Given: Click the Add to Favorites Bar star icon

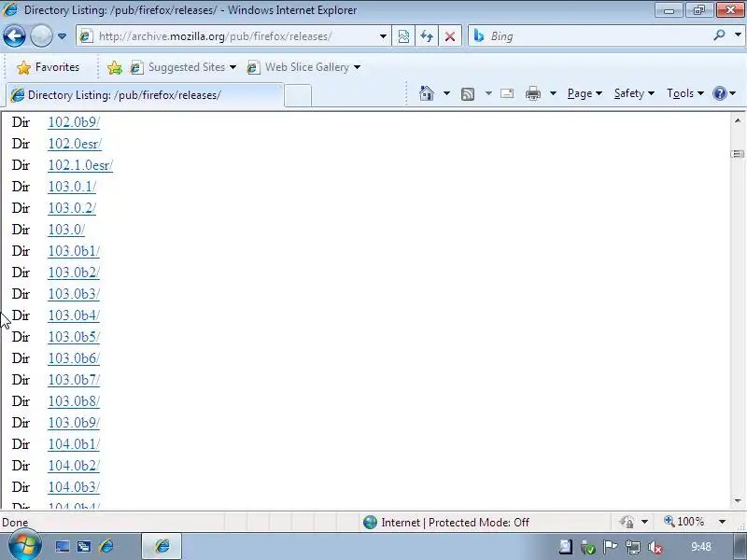Looking at the screenshot, I should [114, 67].
